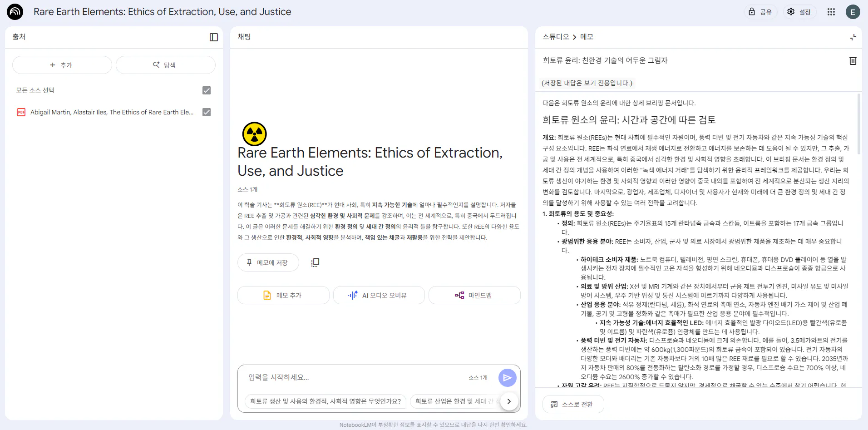Uncheck the Abigail Martin source checkbox
The height and width of the screenshot is (430, 868).
[207, 112]
